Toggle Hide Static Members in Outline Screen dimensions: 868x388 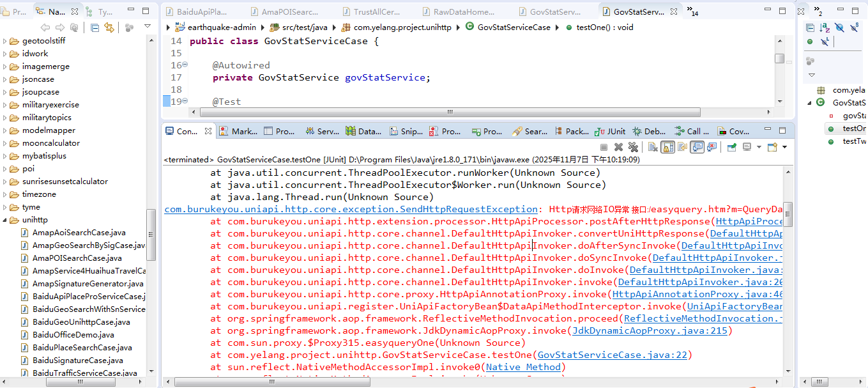coord(854,27)
